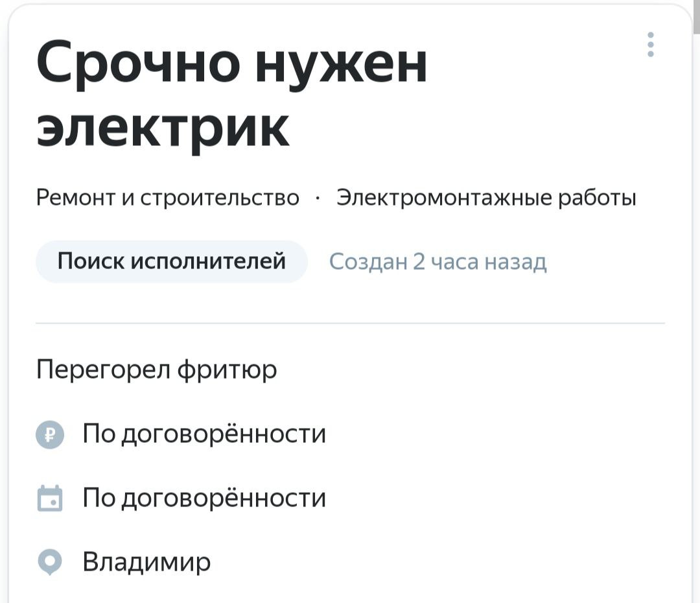
Task: Click the word Перегорел in the description
Action: 103,370
